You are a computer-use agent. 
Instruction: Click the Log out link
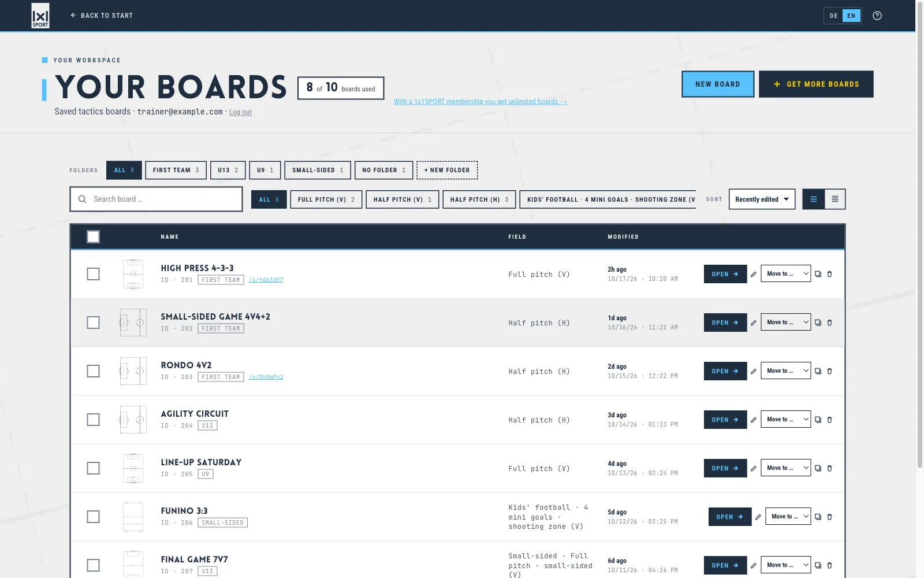pos(240,112)
